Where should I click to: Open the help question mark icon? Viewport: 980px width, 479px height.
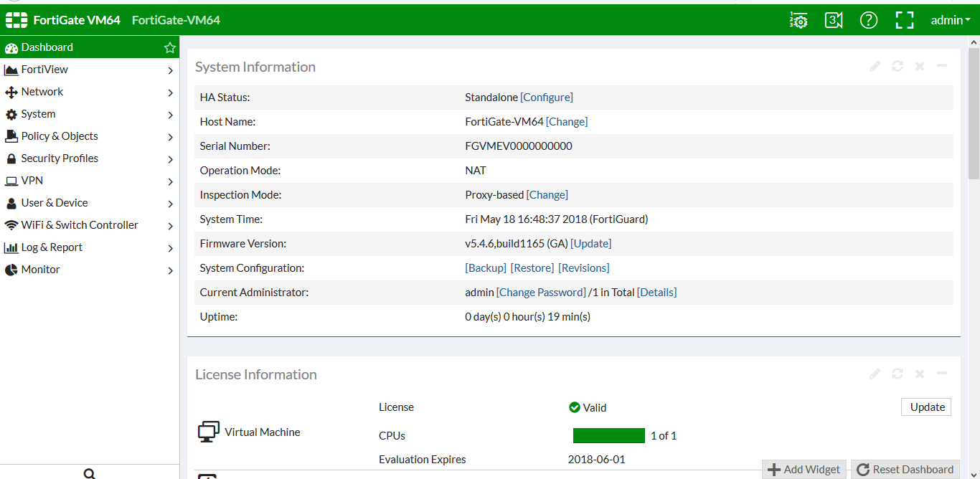click(868, 20)
